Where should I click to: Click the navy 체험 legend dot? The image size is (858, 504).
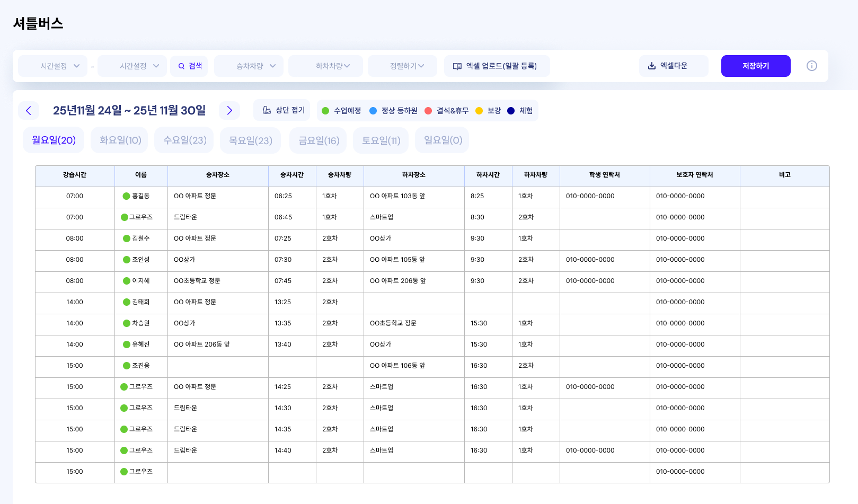(x=511, y=111)
